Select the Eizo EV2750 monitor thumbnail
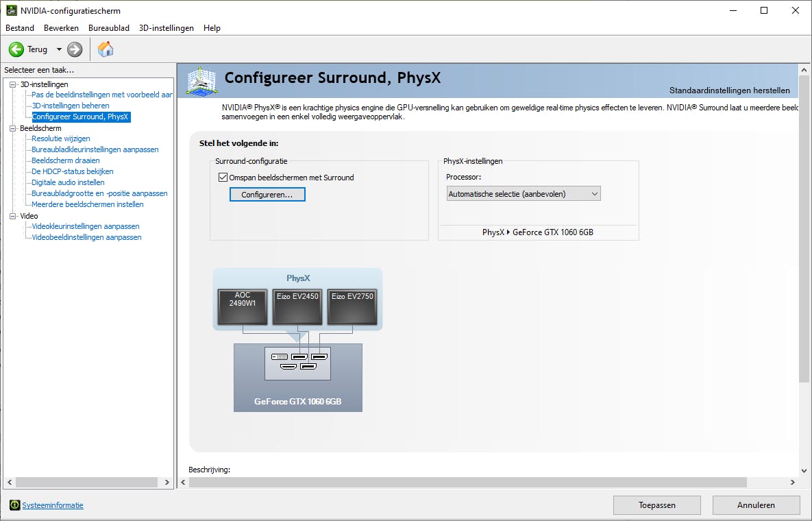Screen dimensions: 812x521 (x=352, y=306)
